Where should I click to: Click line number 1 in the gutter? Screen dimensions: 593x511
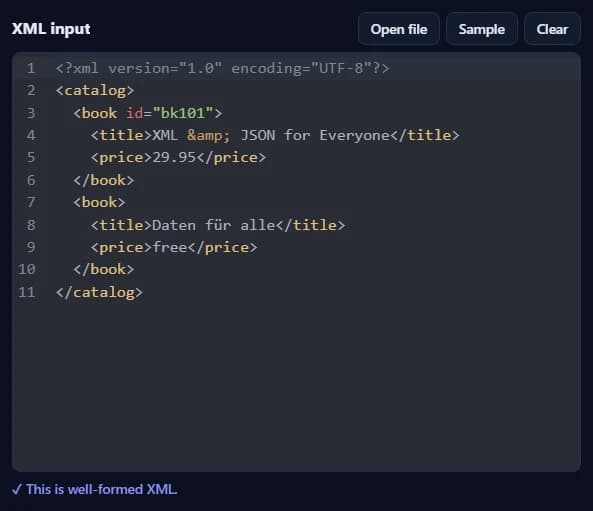[x=31, y=68]
